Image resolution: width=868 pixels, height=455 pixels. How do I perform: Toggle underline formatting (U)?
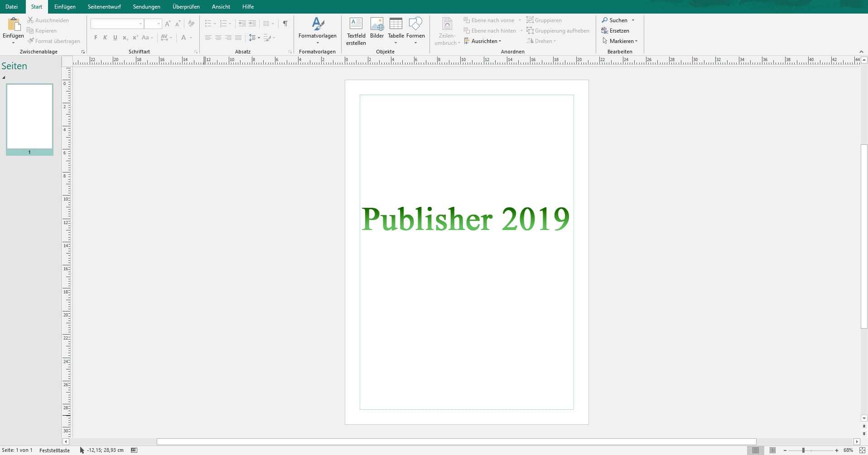(x=115, y=38)
